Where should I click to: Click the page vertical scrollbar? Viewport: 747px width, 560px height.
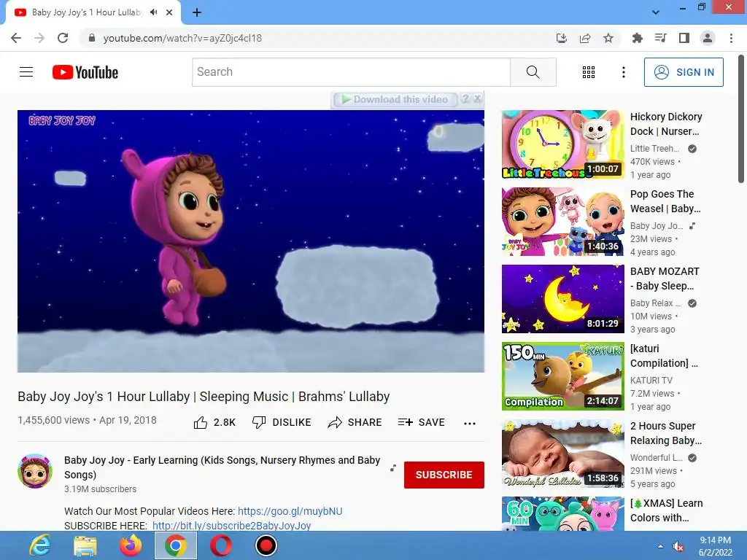click(x=741, y=119)
